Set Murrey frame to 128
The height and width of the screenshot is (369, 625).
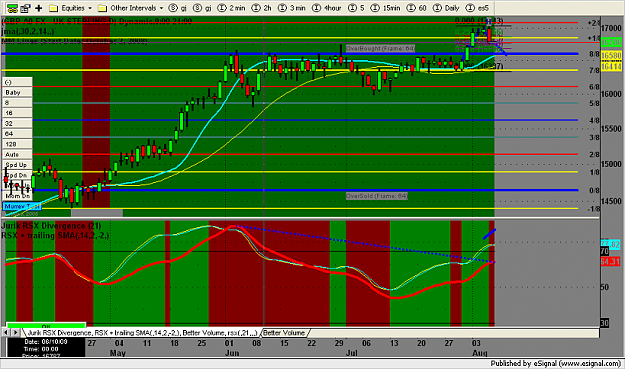pyautogui.click(x=17, y=144)
